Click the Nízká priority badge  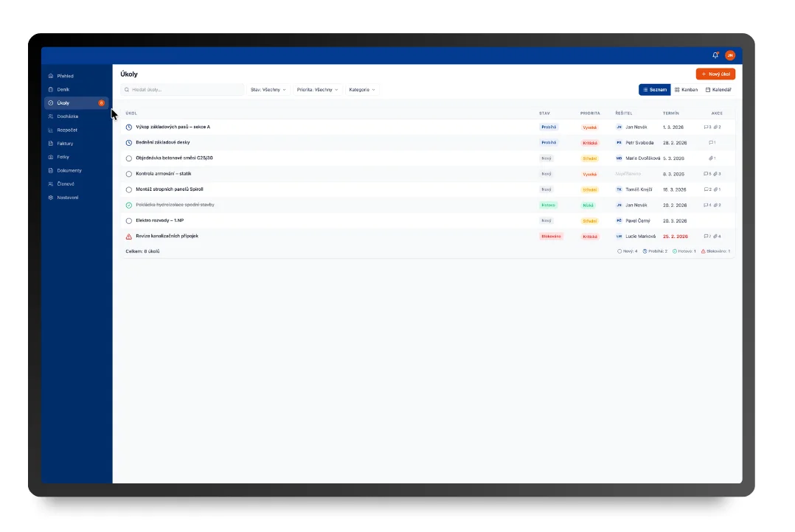(x=589, y=205)
